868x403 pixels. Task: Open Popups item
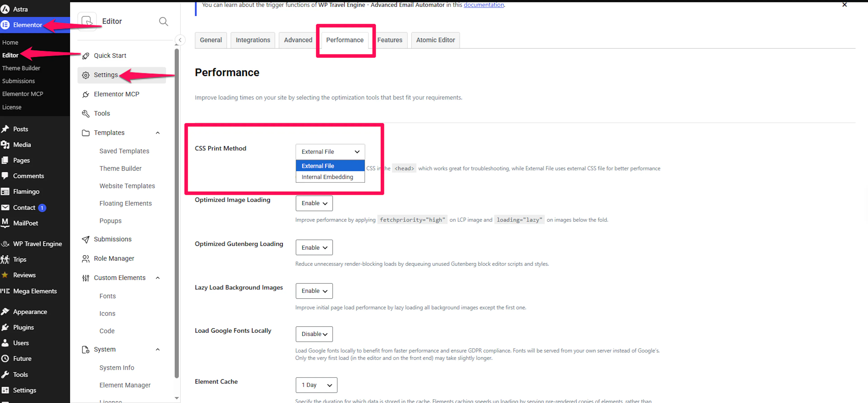(x=110, y=221)
